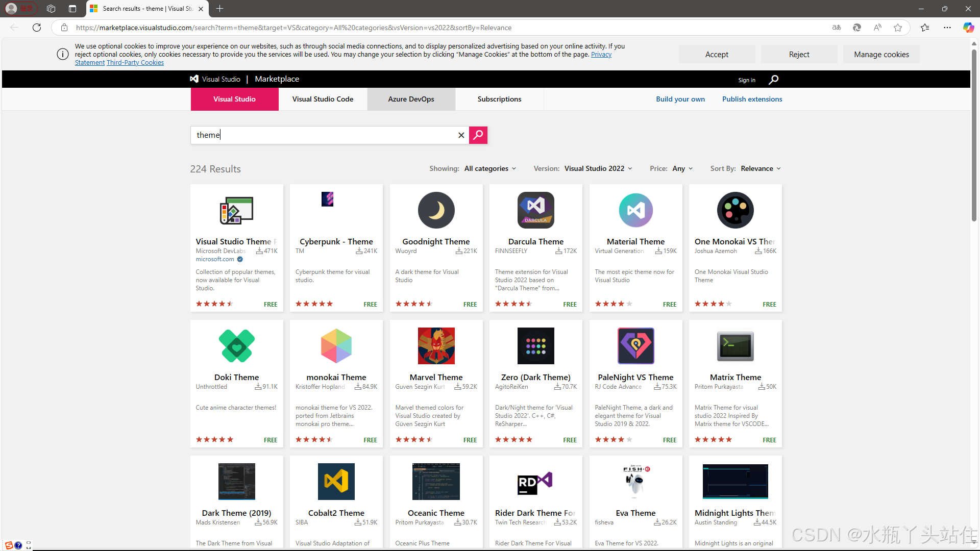Open the Sort By Relevance dropdown
The height and width of the screenshot is (551, 980).
[760, 168]
